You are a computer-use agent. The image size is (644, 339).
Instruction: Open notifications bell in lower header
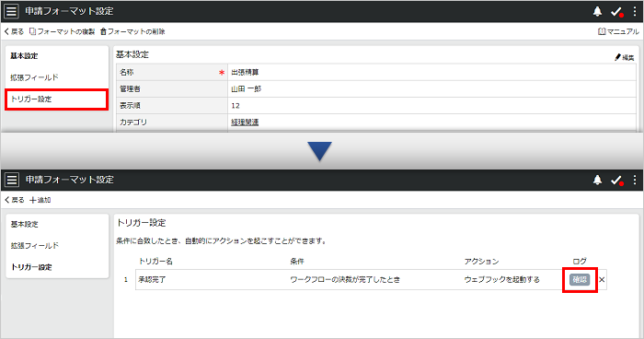click(597, 180)
